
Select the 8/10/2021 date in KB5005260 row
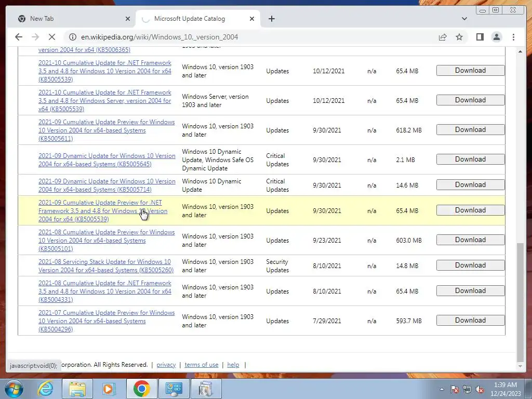pyautogui.click(x=327, y=265)
